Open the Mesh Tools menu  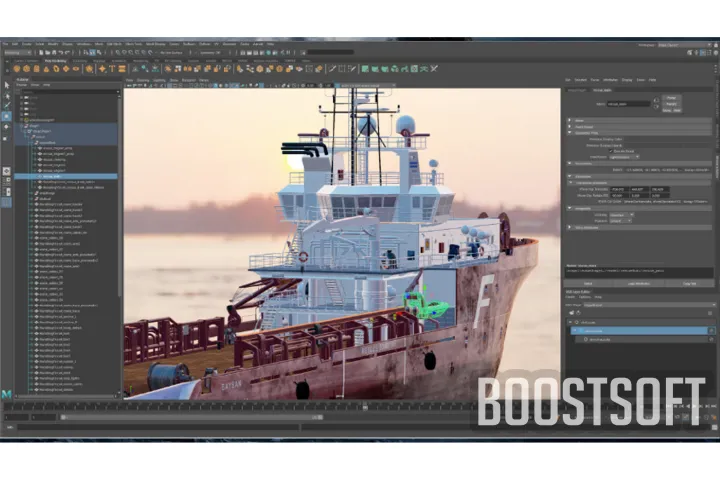(134, 44)
